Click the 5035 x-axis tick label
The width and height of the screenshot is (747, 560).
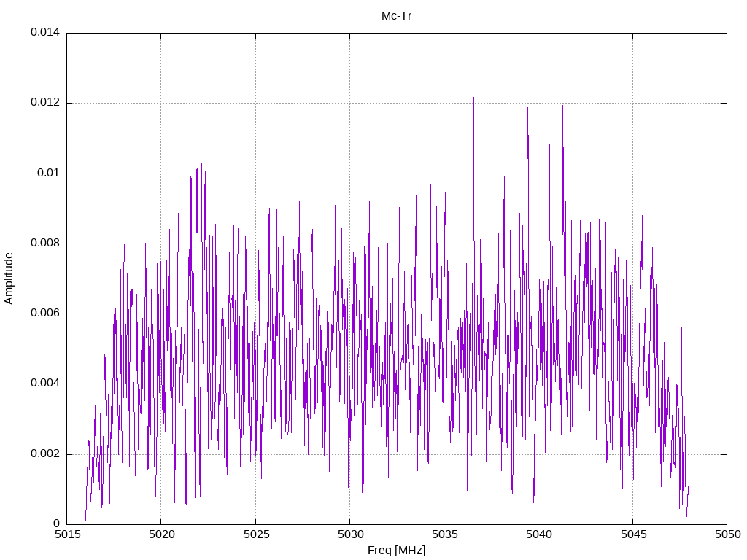[x=444, y=534]
